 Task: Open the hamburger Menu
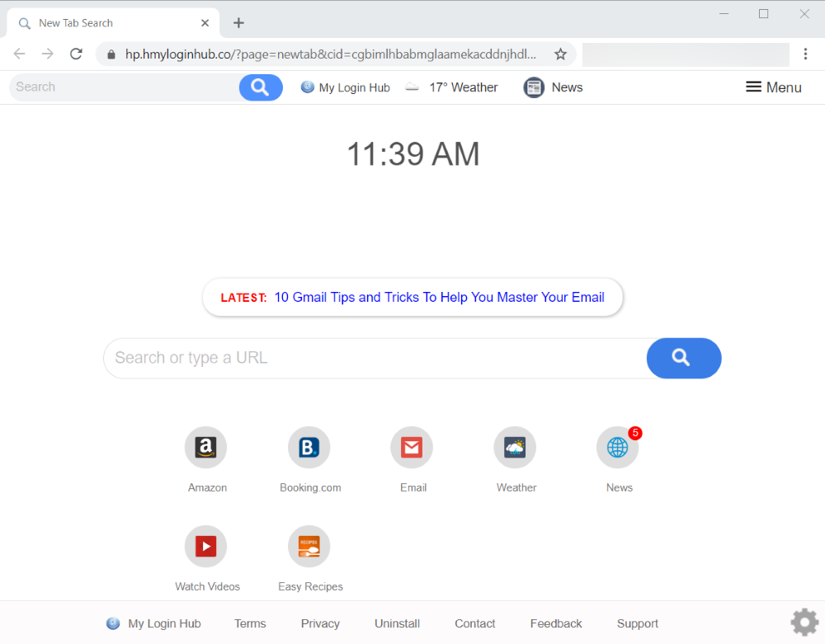pos(774,87)
